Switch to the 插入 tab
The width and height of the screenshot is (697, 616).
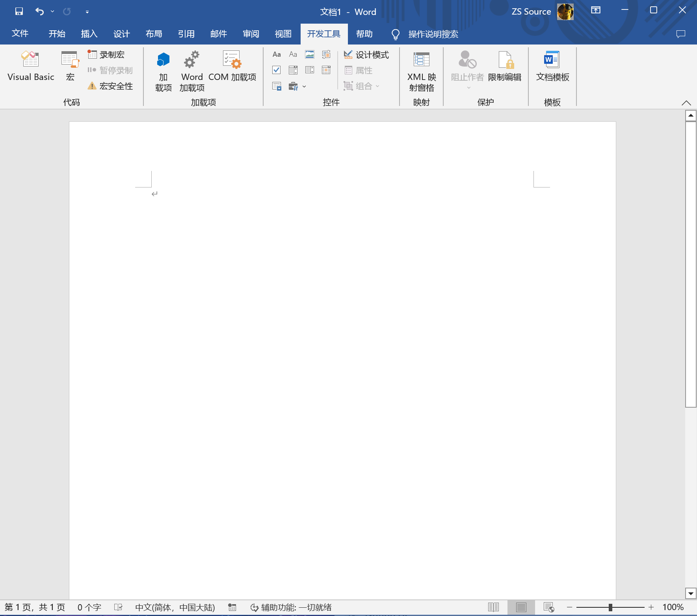click(x=89, y=34)
